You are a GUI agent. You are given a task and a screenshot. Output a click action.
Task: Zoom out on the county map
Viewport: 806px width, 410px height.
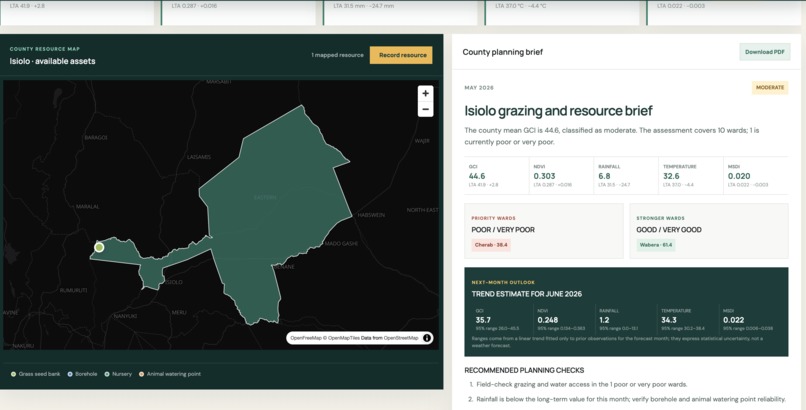pos(425,109)
